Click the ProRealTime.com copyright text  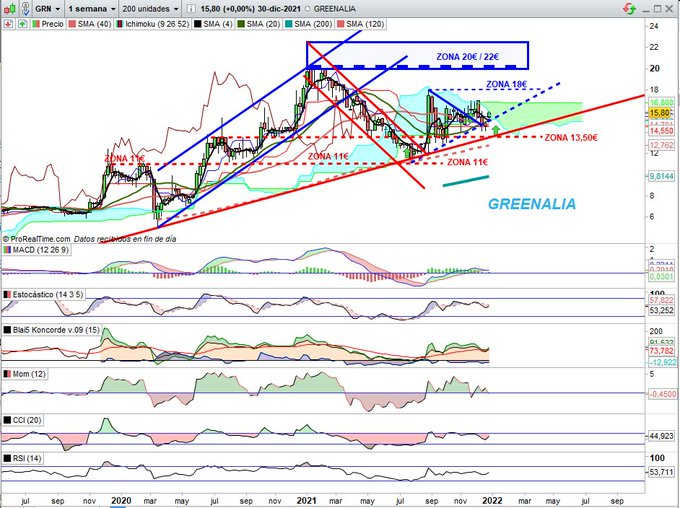click(36, 239)
